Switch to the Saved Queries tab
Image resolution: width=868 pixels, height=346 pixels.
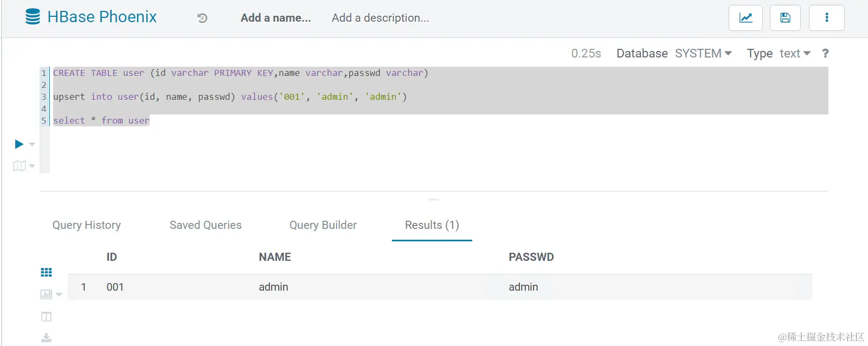[205, 225]
